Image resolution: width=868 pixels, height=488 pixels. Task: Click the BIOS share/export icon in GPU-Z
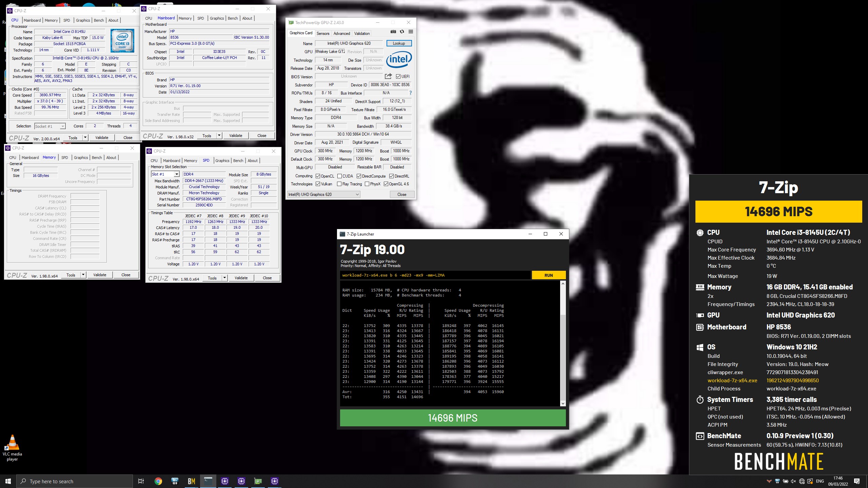(x=388, y=76)
